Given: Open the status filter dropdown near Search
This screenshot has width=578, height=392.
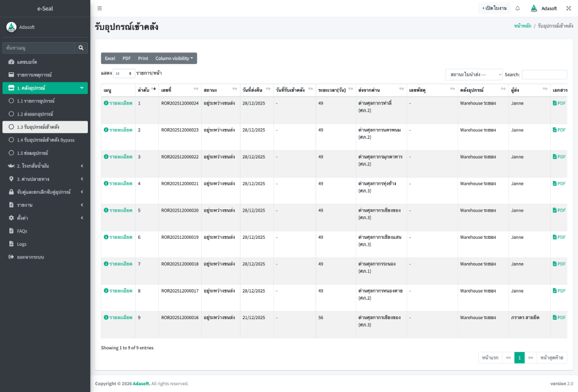Looking at the screenshot, I should click(x=473, y=75).
